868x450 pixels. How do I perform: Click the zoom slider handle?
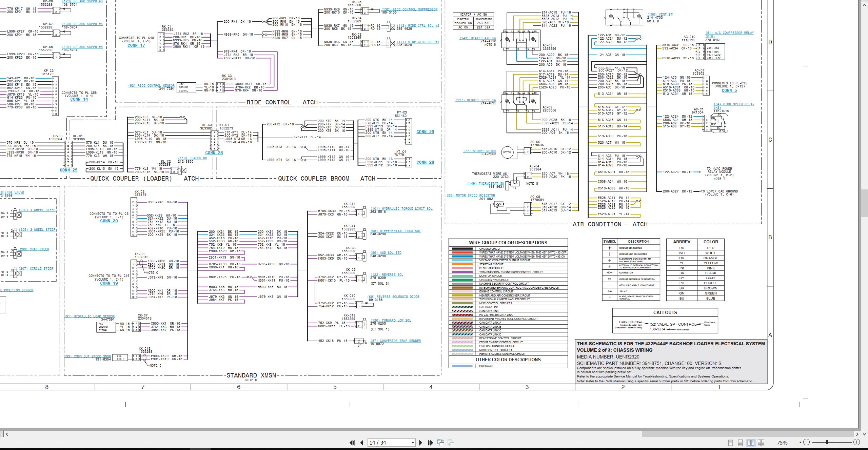(827, 442)
